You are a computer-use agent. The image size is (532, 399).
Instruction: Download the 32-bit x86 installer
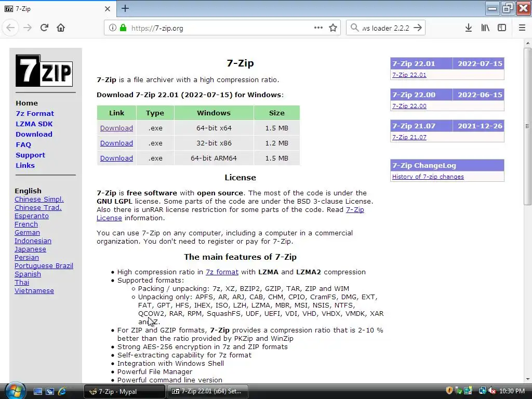click(116, 143)
